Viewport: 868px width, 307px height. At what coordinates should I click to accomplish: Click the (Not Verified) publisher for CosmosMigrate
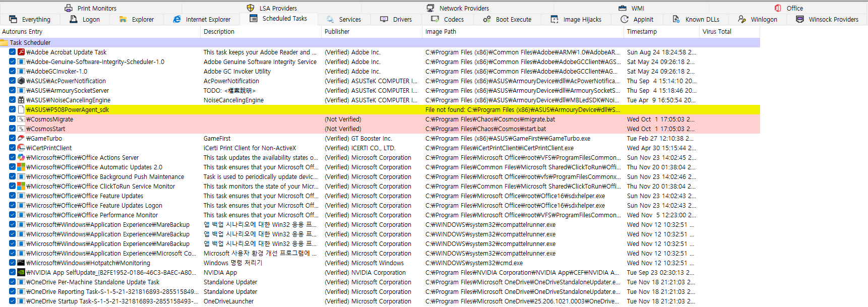(x=343, y=119)
